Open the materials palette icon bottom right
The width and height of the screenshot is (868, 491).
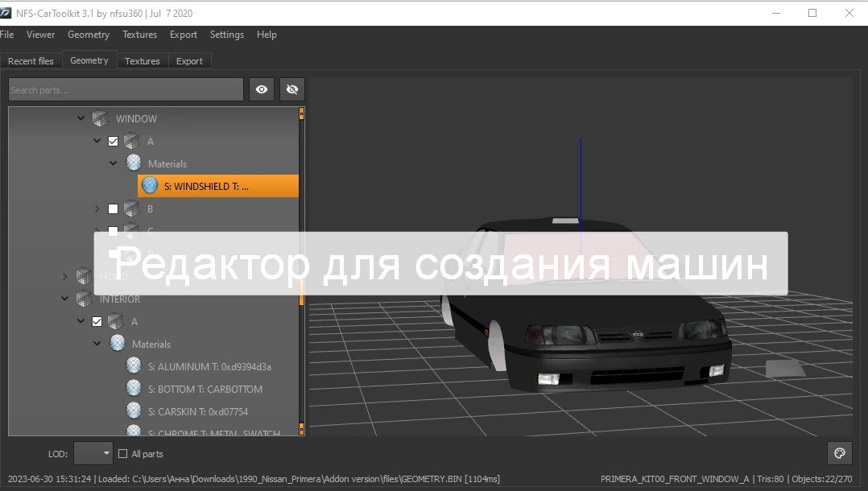pos(839,453)
